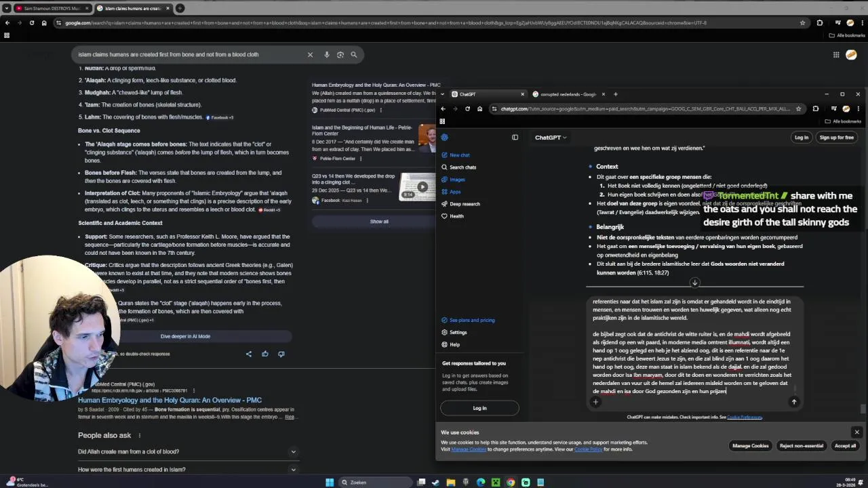Switch to 'corrupted nederlands' Google tab
Viewport: 868px width, 488px height.
[x=568, y=94]
